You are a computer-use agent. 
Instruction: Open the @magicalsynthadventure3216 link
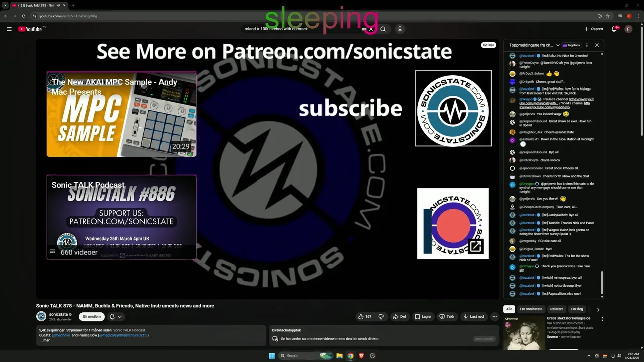coord(123,335)
